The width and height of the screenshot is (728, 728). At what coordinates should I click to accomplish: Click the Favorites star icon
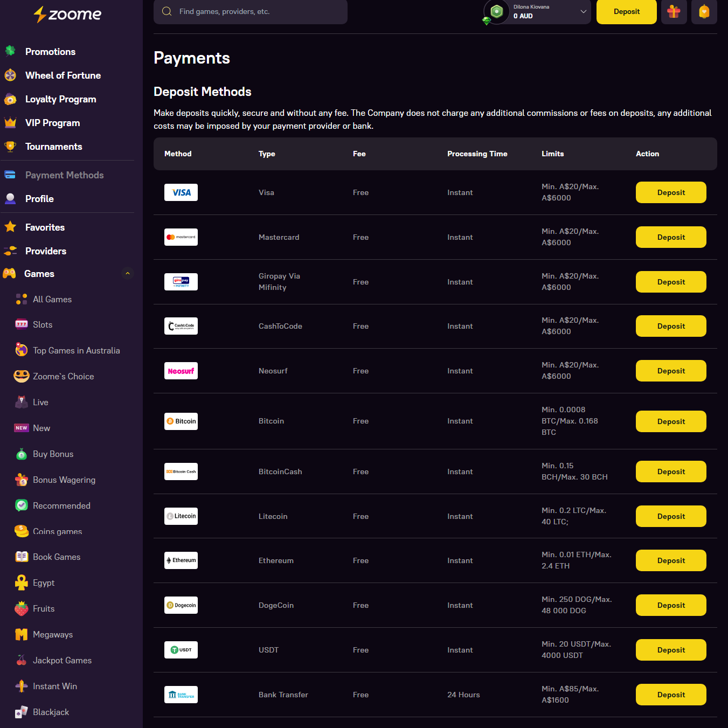[10, 227]
